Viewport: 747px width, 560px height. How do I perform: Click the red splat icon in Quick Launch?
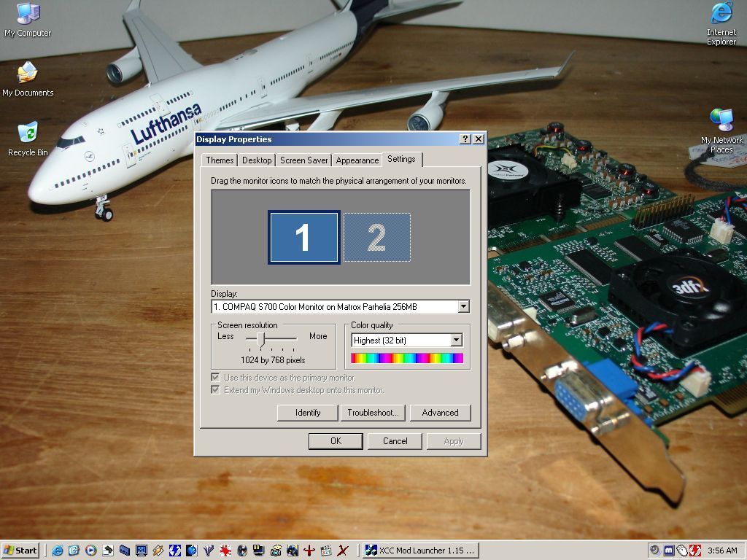click(x=225, y=551)
